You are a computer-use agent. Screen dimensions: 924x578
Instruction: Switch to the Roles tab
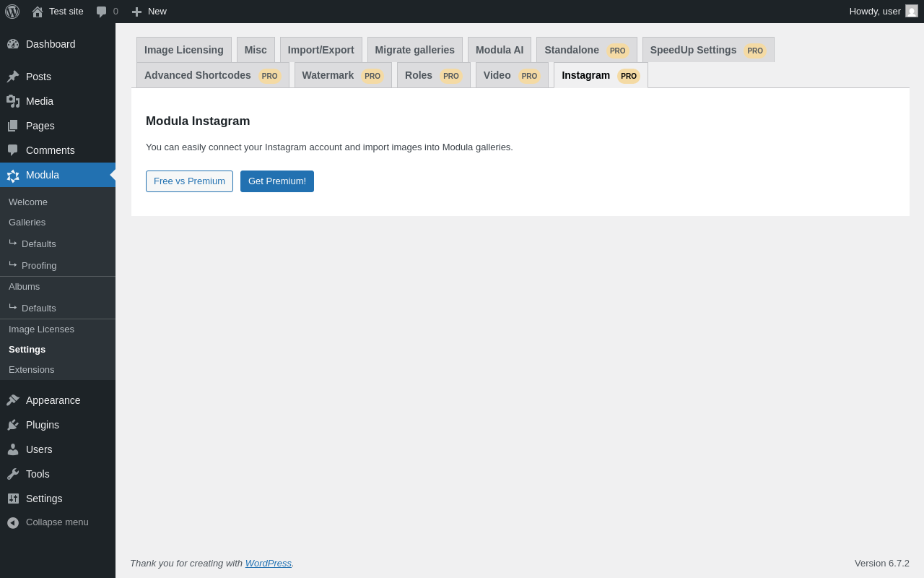click(x=434, y=75)
